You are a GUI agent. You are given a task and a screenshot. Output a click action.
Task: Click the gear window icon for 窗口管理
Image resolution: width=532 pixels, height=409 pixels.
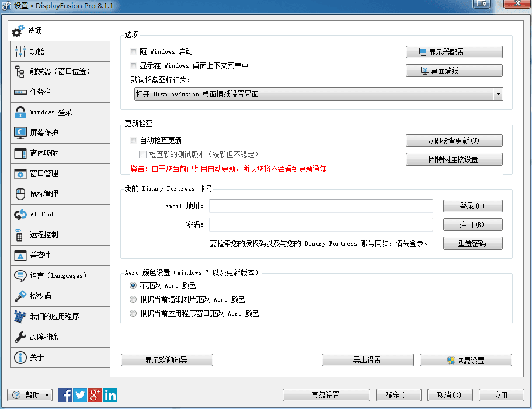[x=20, y=174]
